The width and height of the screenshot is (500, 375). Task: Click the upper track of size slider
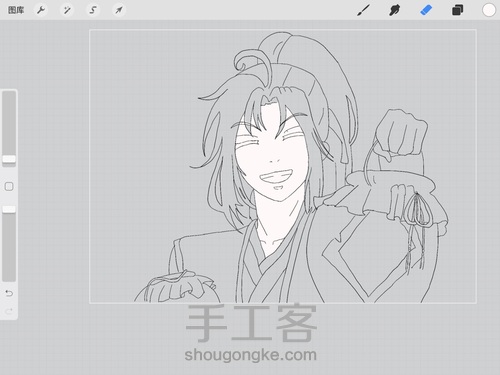click(x=9, y=123)
